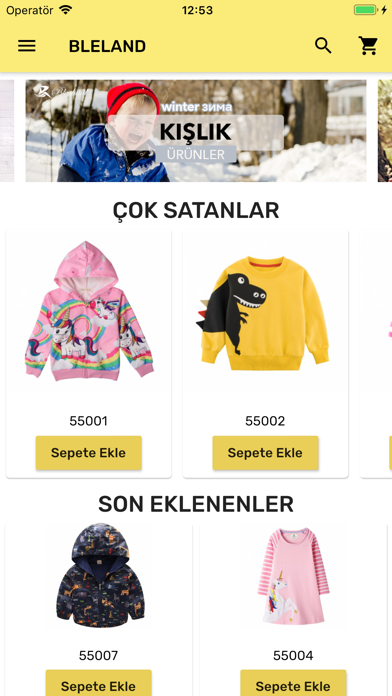The height and width of the screenshot is (696, 392).
Task: Tap the search magnifier icon
Action: pyautogui.click(x=323, y=46)
